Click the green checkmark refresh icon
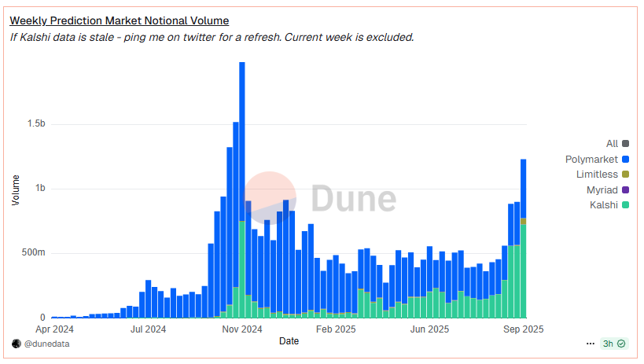 point(621,344)
